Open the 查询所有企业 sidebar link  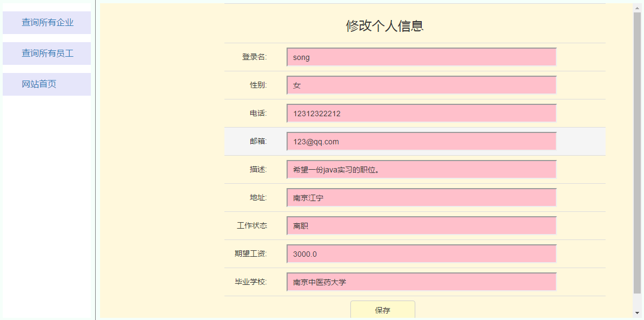click(x=47, y=23)
